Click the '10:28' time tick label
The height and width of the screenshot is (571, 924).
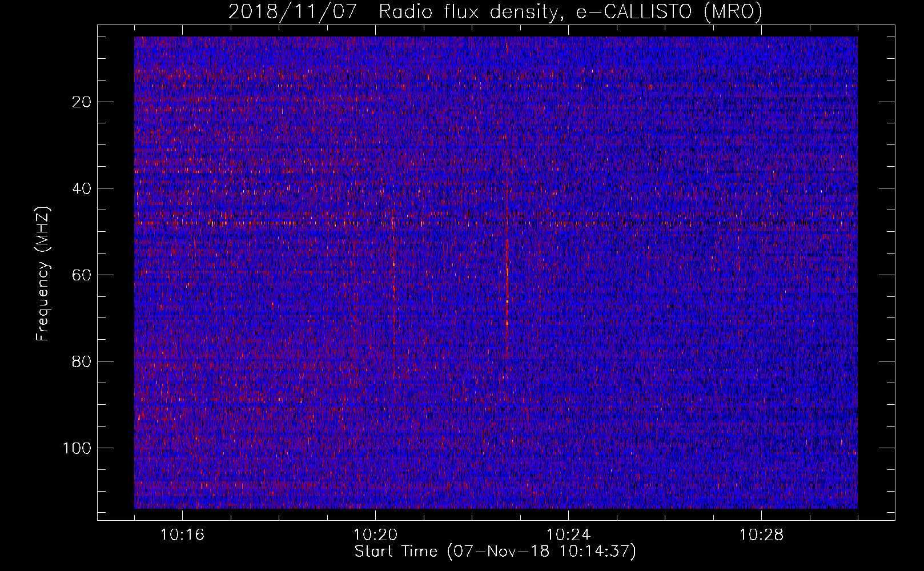coord(761,535)
